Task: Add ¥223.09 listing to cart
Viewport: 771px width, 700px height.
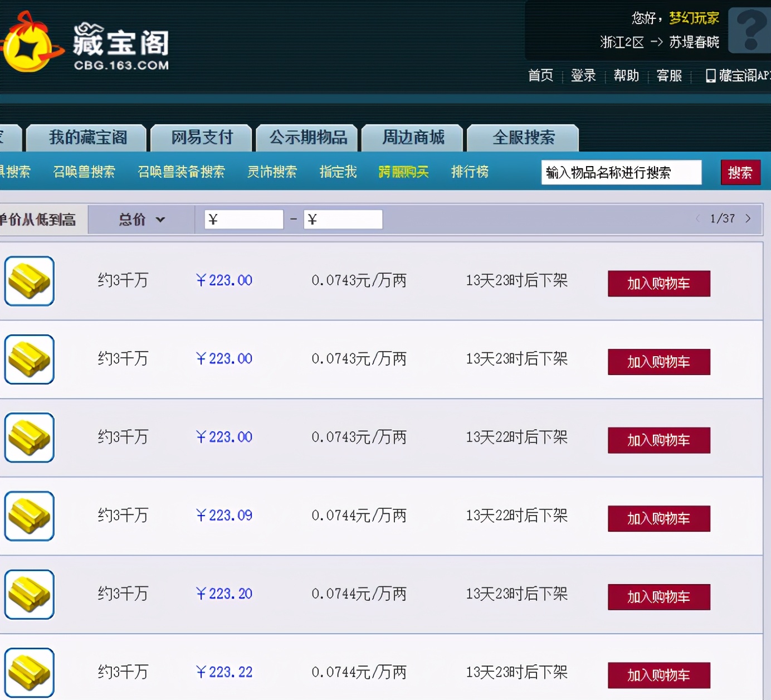Action: (x=659, y=518)
